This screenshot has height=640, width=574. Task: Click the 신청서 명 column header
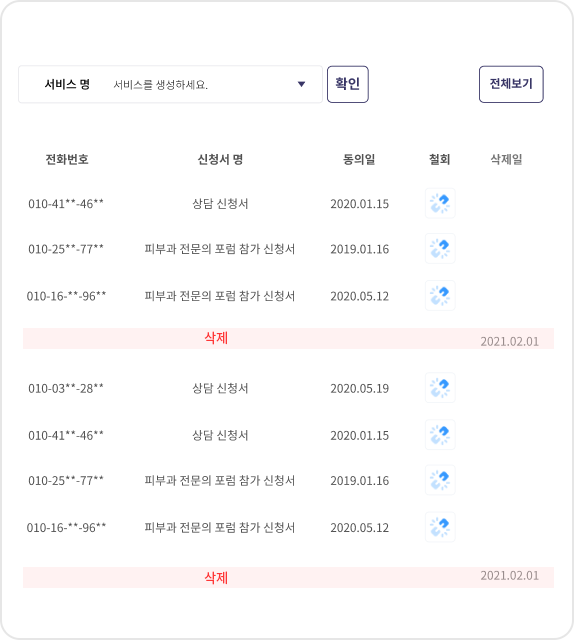tap(220, 159)
